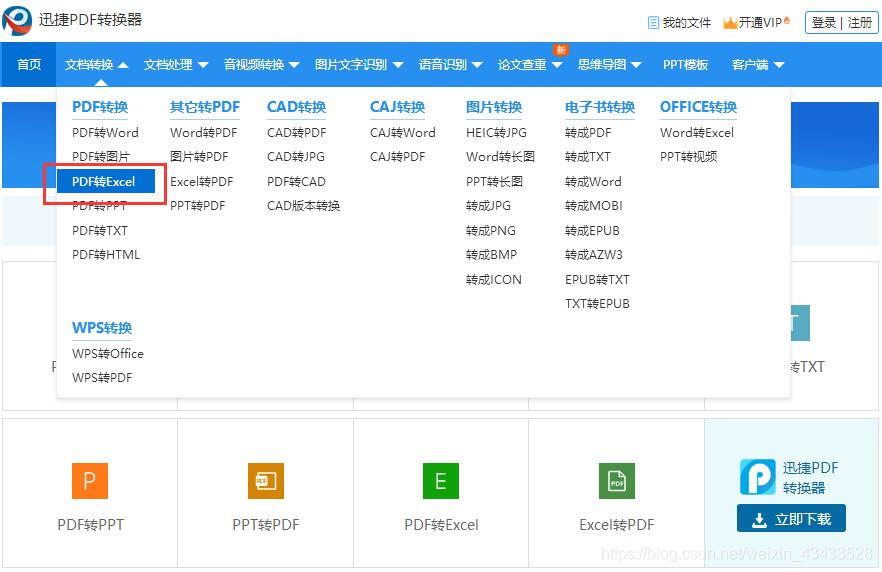Pick 转成JPG option
882x572 pixels.
click(488, 206)
